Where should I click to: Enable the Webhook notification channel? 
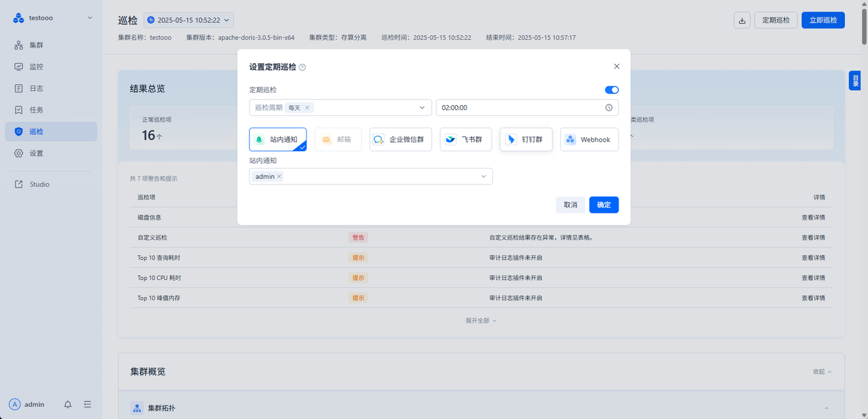point(589,139)
